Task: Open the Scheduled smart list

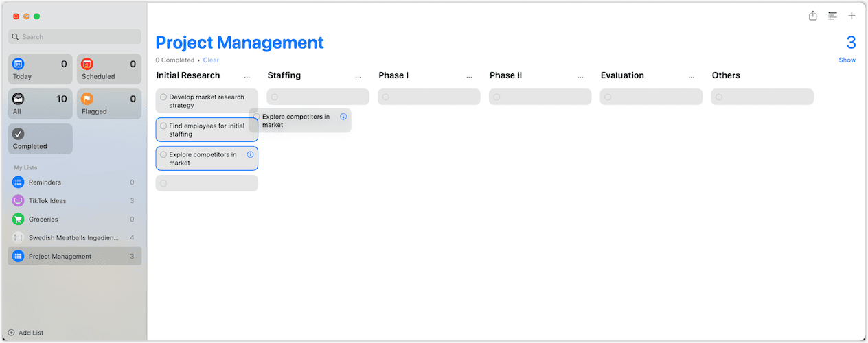Action: (x=109, y=69)
